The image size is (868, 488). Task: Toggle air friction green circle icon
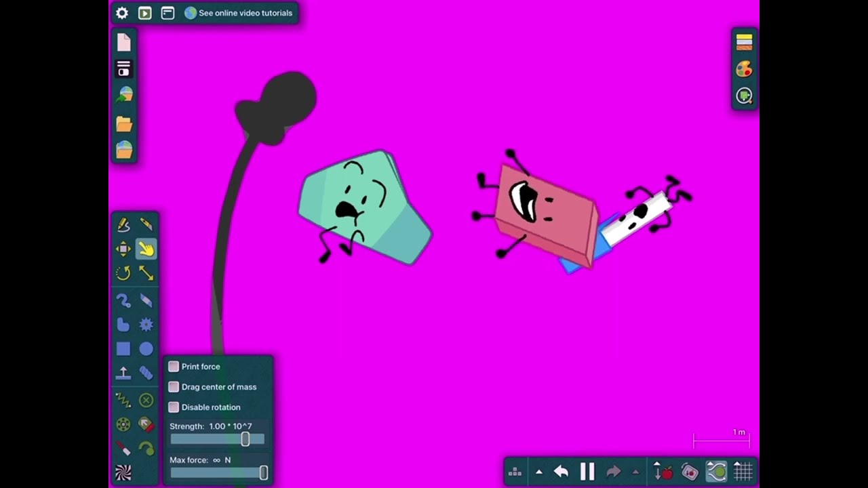pyautogui.click(x=716, y=471)
